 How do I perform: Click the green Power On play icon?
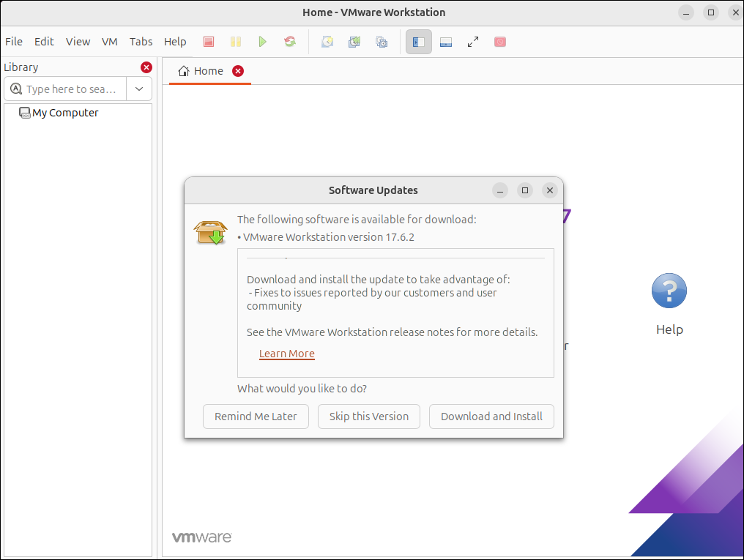(262, 42)
